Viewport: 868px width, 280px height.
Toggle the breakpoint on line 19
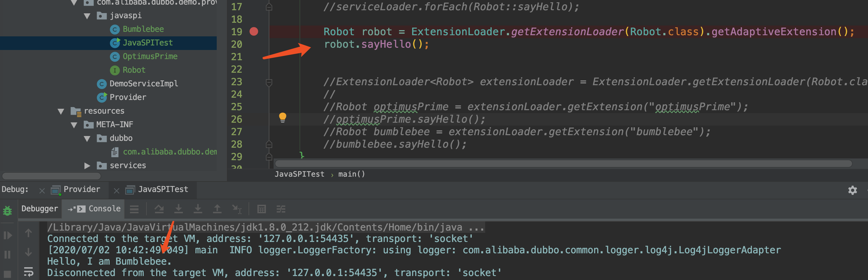(x=254, y=32)
